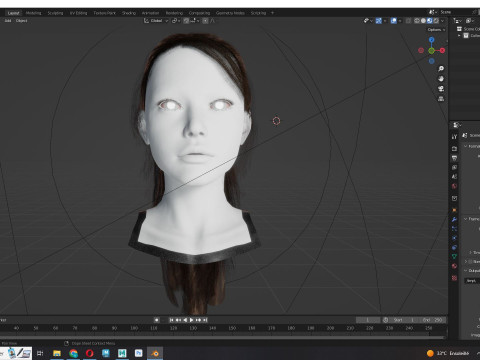Open the Rendering workspace tab

174,13
